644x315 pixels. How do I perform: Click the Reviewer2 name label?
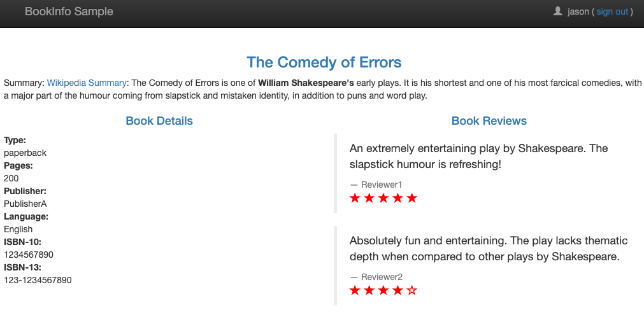click(382, 277)
